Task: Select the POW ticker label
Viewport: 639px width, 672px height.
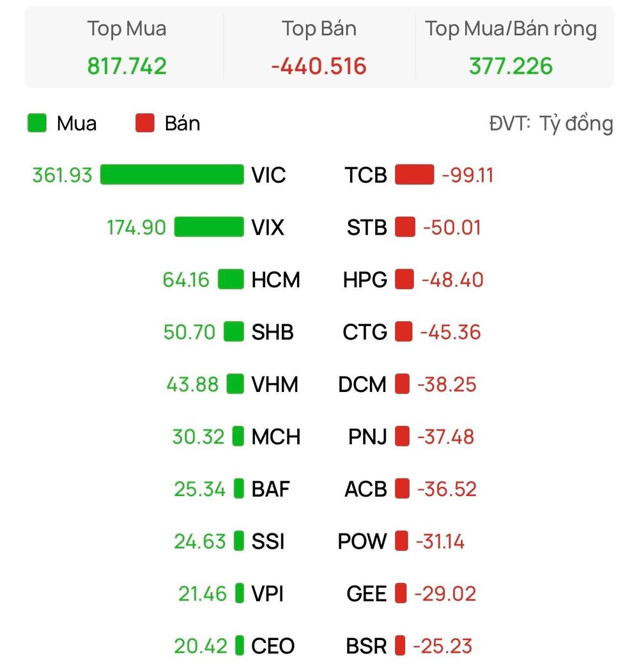Action: 362,542
